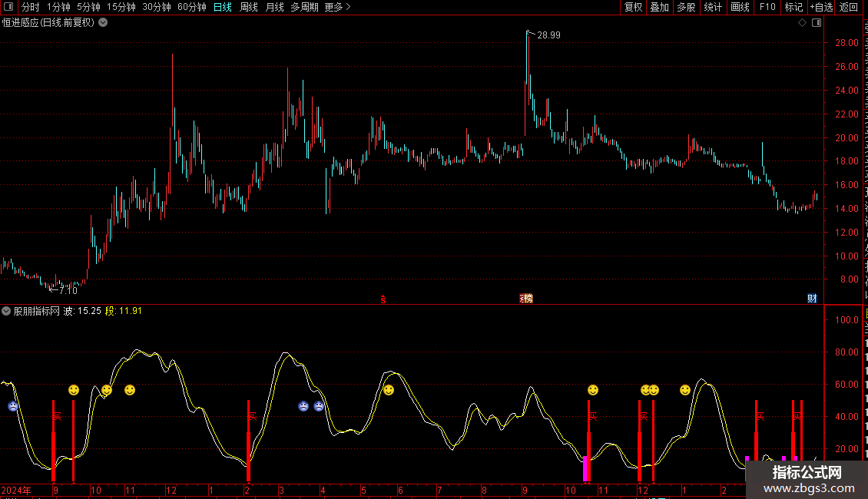Click 标记 mark button
This screenshot has width=868, height=499.
(793, 7)
